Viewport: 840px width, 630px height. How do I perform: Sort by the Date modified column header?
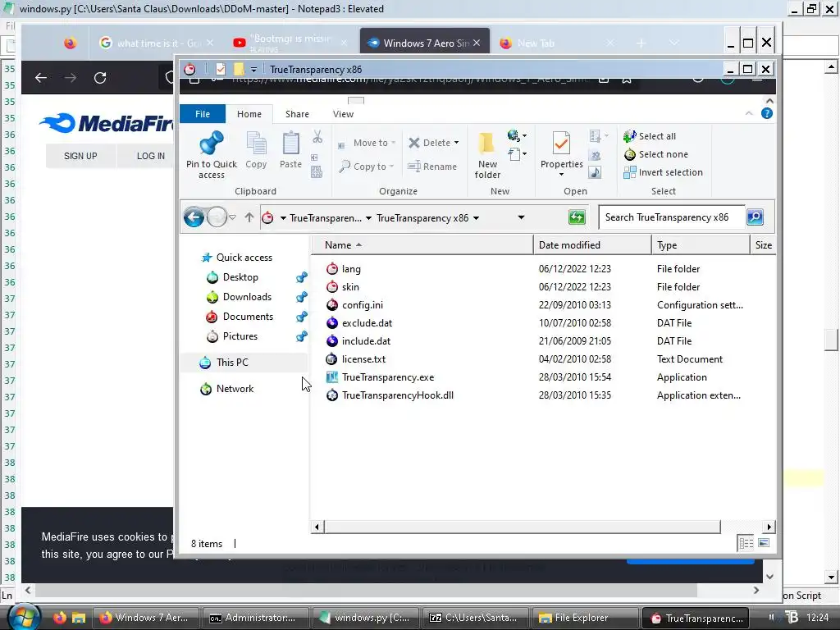pyautogui.click(x=592, y=244)
